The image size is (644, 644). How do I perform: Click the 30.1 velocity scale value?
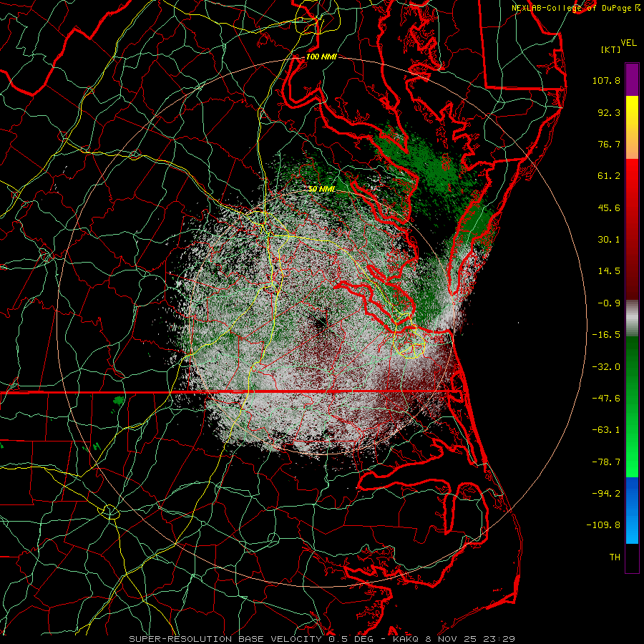(609, 239)
